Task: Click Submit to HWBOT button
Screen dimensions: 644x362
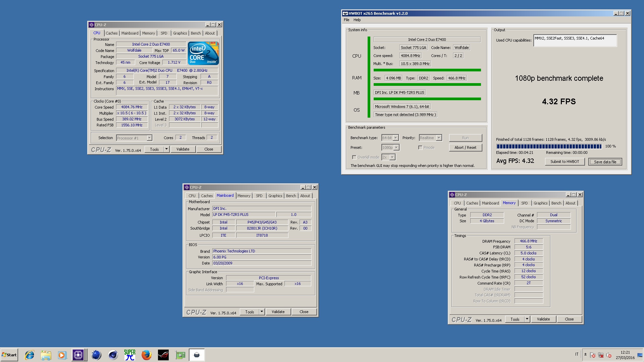Action: (x=565, y=162)
